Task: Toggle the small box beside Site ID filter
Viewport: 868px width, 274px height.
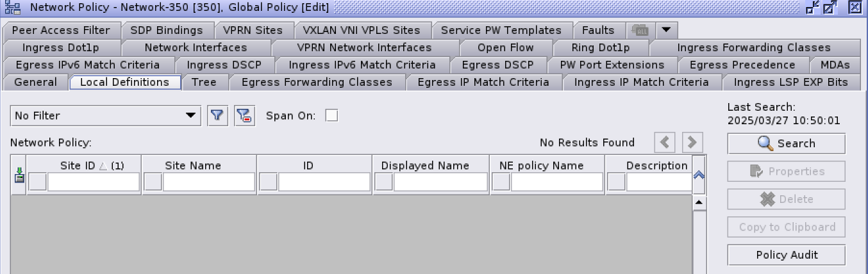Action: click(x=38, y=182)
